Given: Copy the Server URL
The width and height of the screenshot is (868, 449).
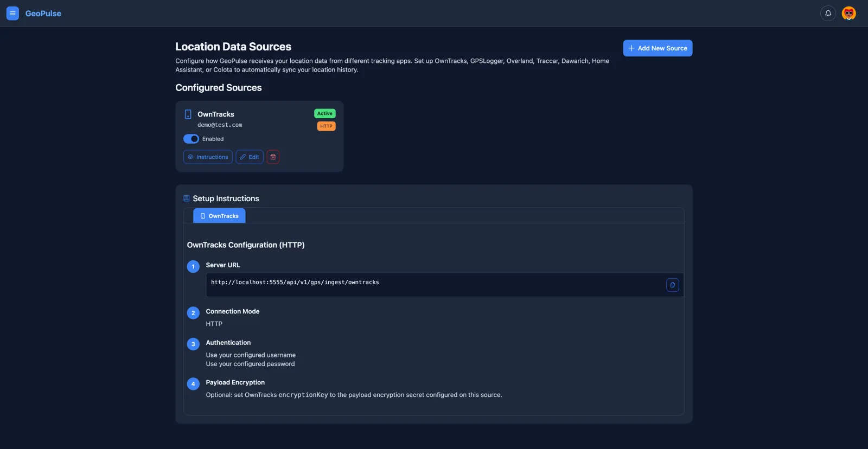Looking at the screenshot, I should (x=672, y=285).
